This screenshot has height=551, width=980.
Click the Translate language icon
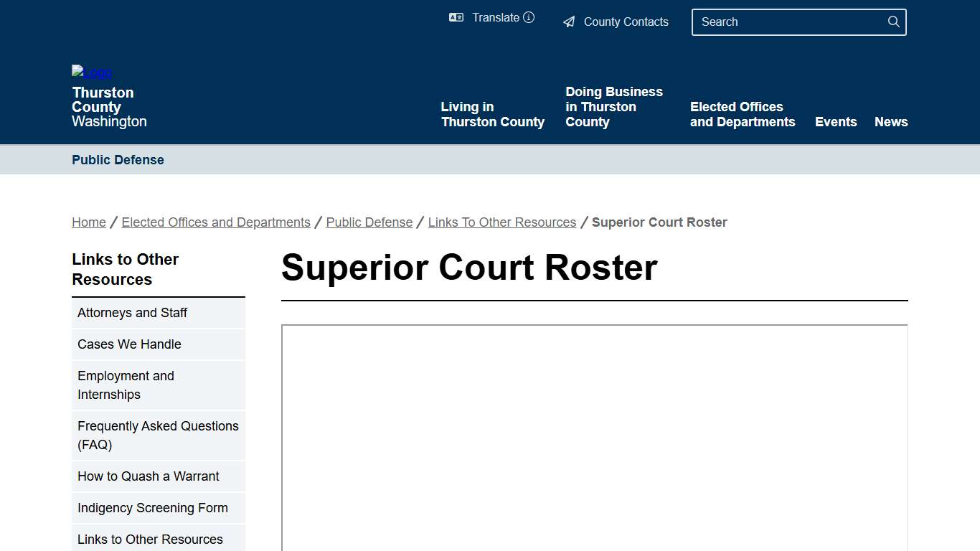click(456, 17)
